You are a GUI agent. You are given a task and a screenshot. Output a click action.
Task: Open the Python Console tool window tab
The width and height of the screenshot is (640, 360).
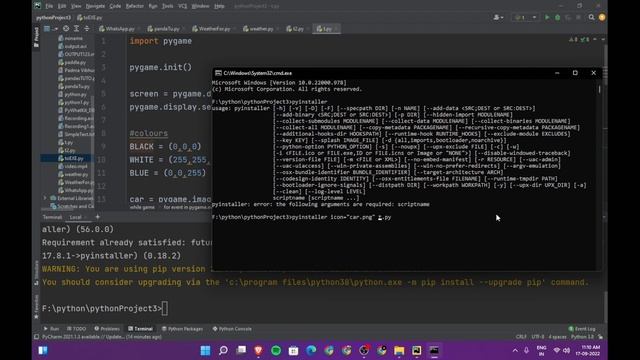point(232,329)
